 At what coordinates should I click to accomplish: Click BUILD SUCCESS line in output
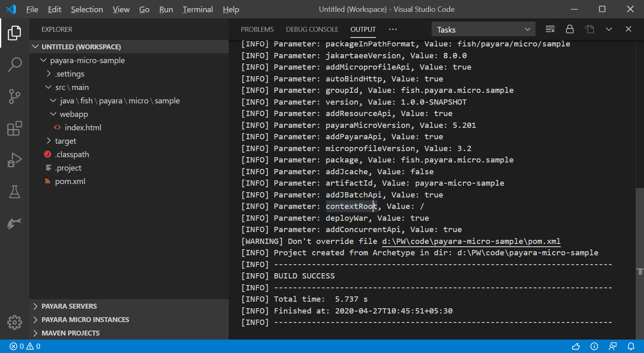304,276
